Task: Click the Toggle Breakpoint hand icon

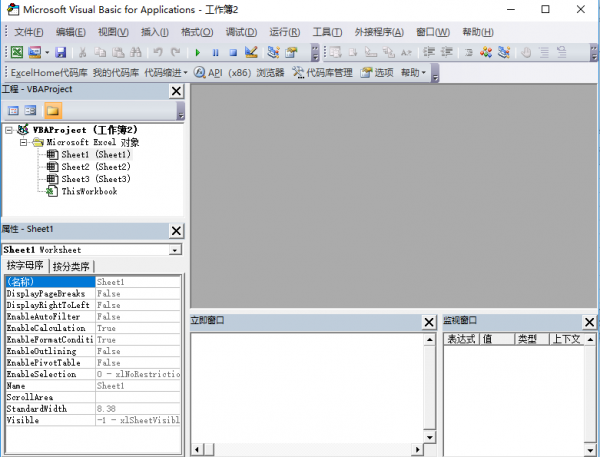Action: pyautogui.click(x=526, y=52)
